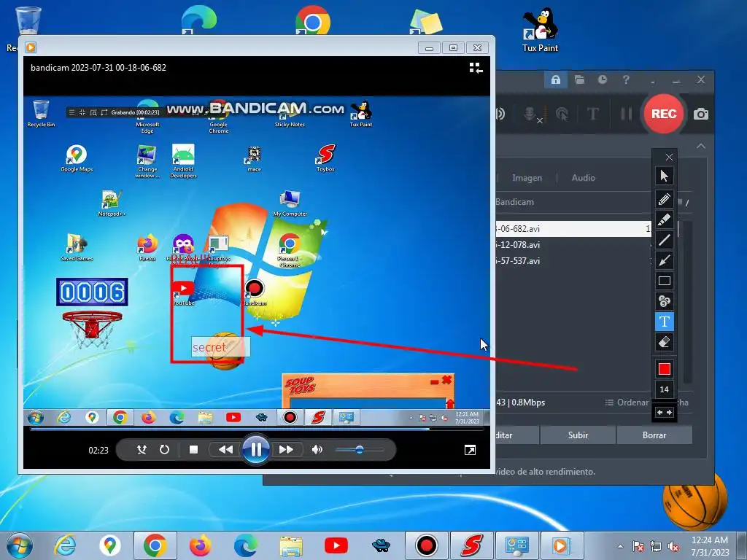Open Firefox from the taskbar
Image resolution: width=747 pixels, height=560 pixels.
[x=200, y=545]
